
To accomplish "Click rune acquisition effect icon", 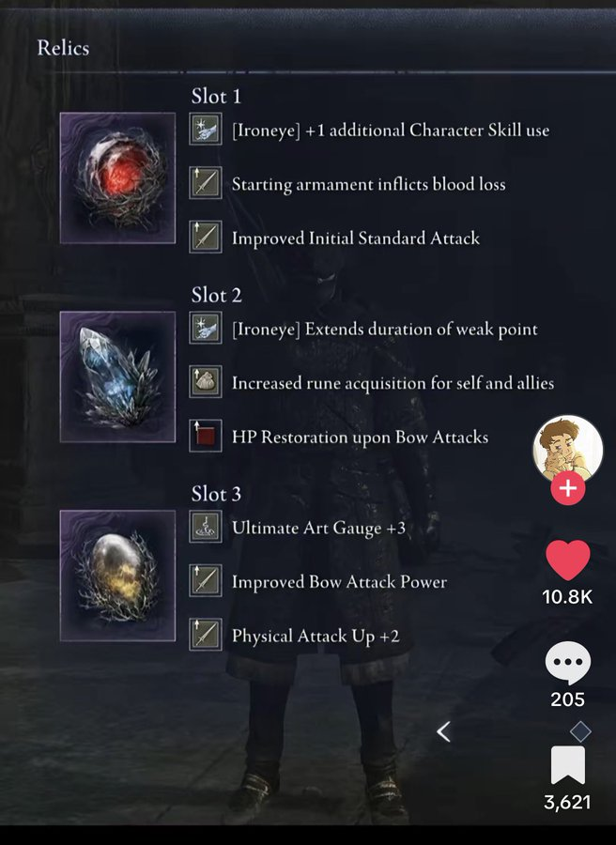I will [x=206, y=381].
